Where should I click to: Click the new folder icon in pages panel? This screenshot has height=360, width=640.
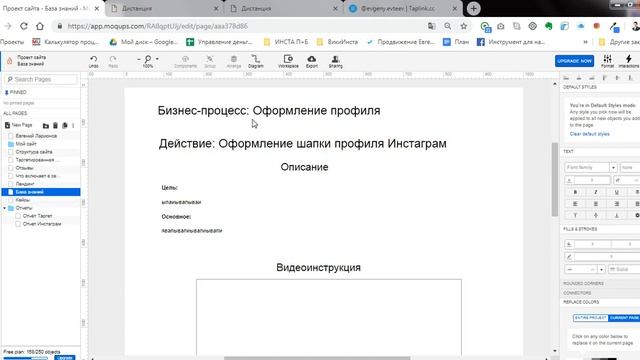pos(46,126)
